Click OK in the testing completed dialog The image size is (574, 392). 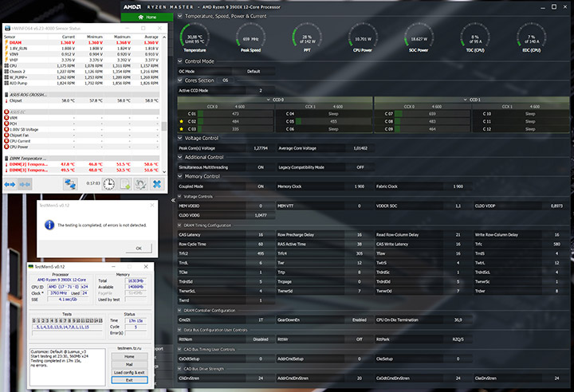[x=139, y=248]
